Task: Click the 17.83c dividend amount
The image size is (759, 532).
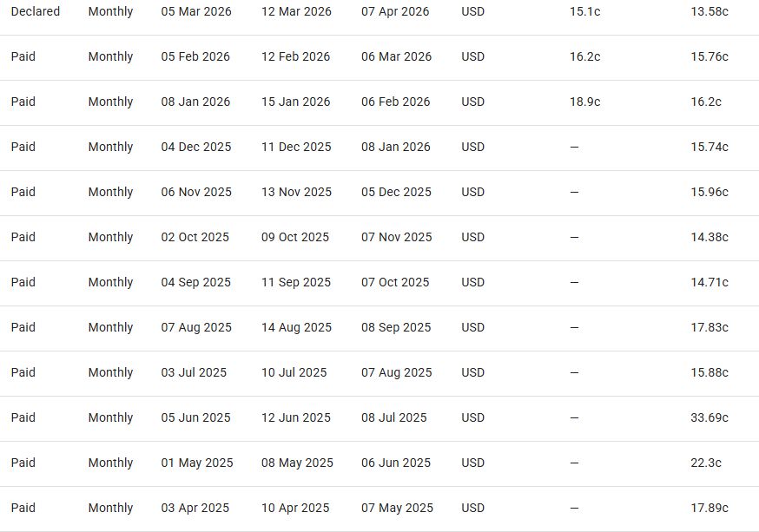Action: (x=709, y=328)
